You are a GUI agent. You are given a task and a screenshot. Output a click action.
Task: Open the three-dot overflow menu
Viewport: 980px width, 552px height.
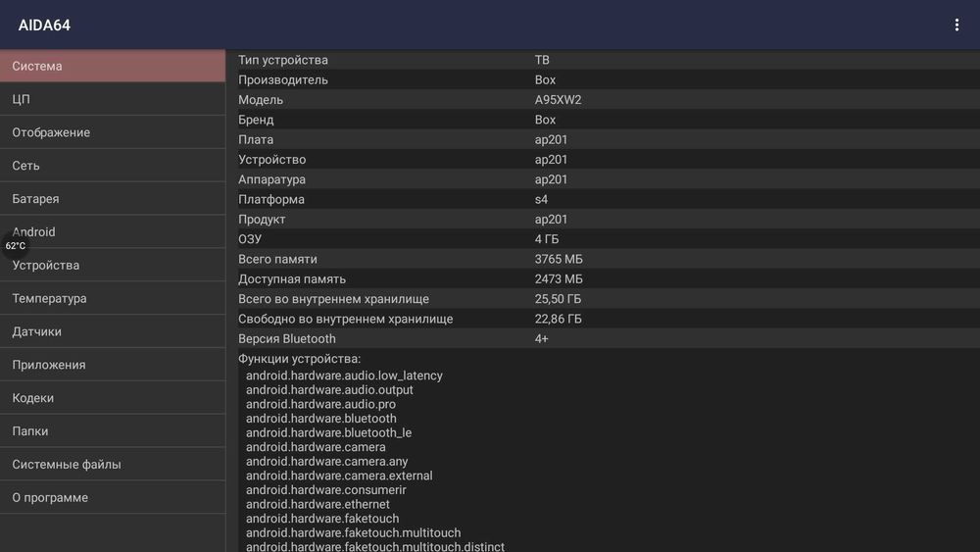pos(956,25)
